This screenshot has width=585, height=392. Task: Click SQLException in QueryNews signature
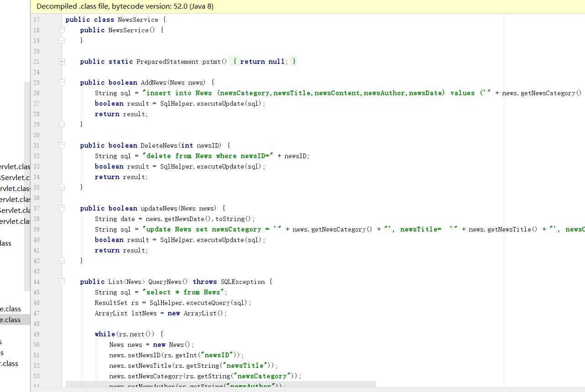pyautogui.click(x=242, y=282)
